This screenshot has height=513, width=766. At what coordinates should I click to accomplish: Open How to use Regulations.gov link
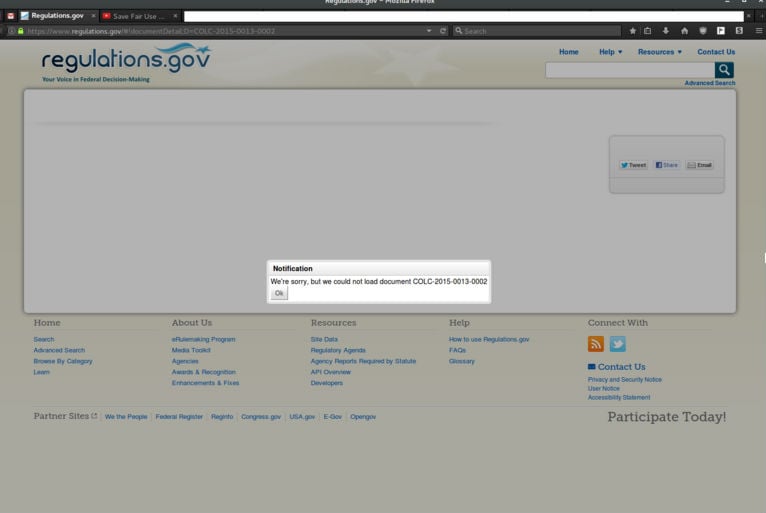489,339
